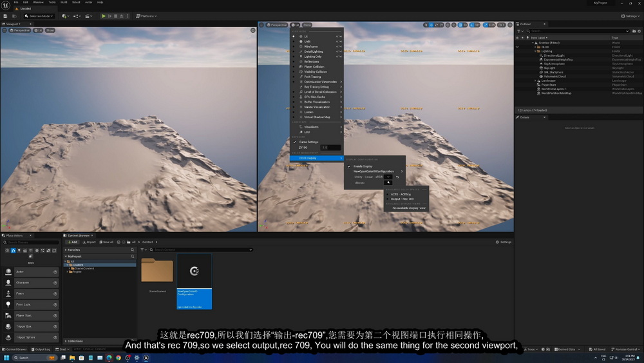Click the Search Content field

tap(201, 250)
